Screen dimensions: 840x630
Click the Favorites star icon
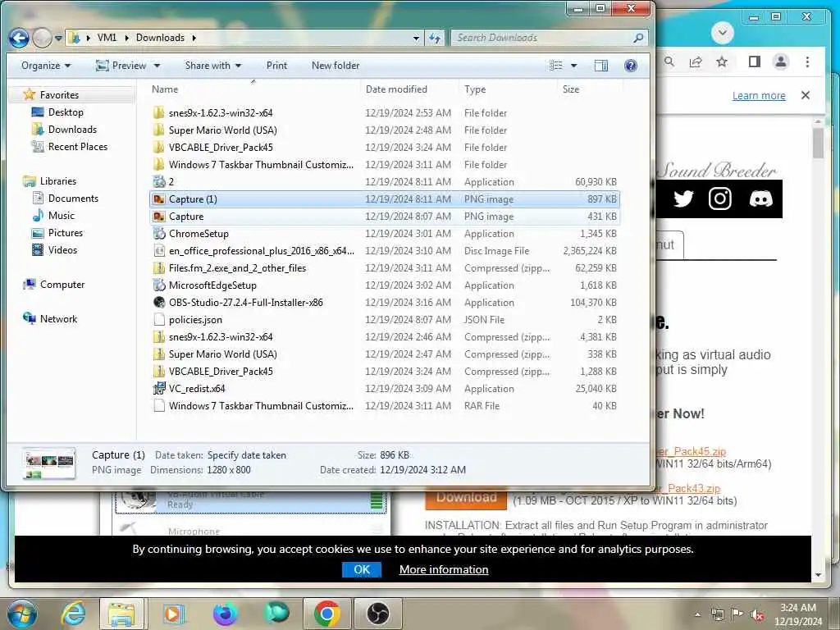pyautogui.click(x=29, y=95)
